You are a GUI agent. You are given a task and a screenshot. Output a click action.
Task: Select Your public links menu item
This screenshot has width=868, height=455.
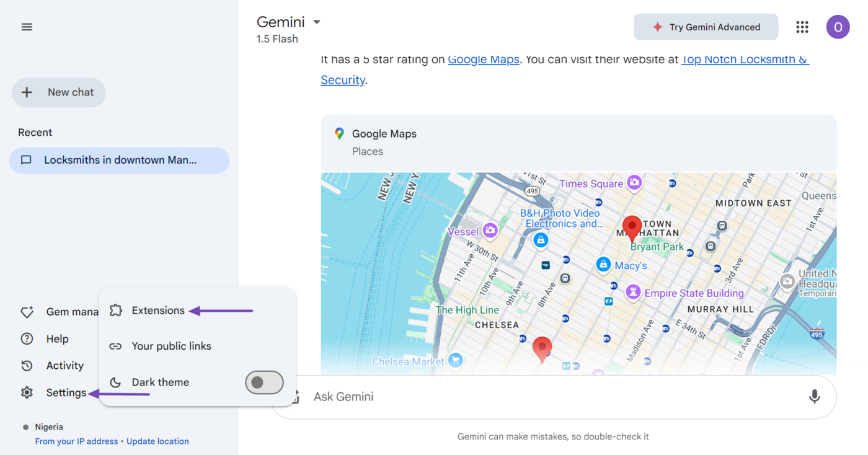point(171,347)
